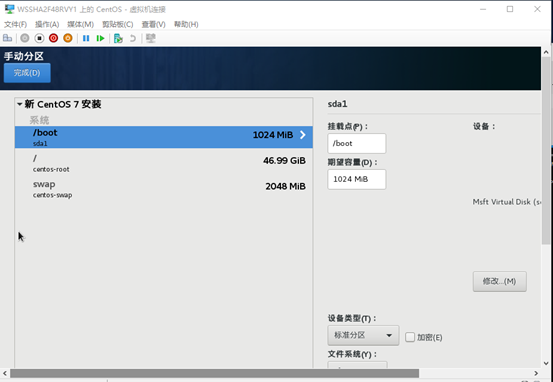The image size is (553, 382).
Task: Click the chevron arrow on the /boot row
Action: pos(303,135)
